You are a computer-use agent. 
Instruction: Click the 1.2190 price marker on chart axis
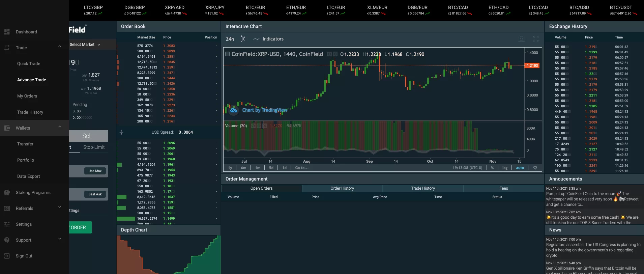532,65
